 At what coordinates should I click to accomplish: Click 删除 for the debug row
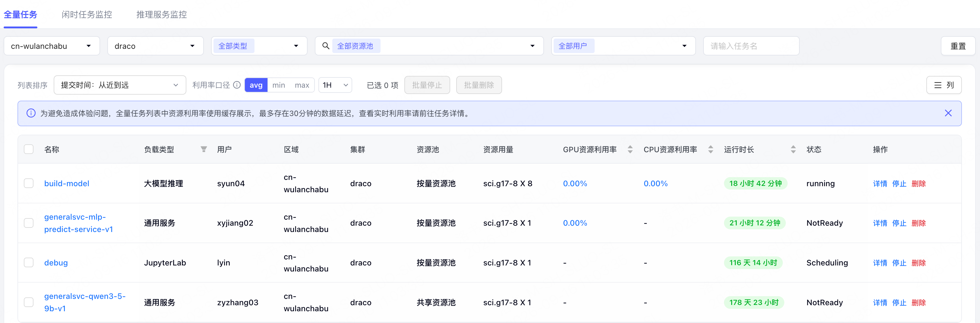point(919,262)
